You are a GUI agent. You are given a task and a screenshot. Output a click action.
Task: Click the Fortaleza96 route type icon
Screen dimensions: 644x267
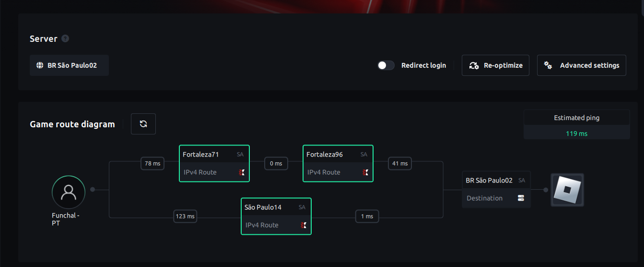coord(365,172)
